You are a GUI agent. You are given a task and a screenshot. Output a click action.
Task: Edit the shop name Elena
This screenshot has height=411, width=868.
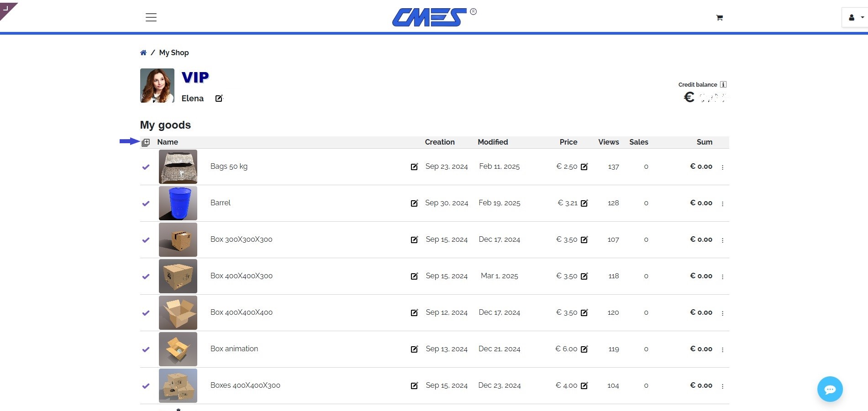coord(219,99)
